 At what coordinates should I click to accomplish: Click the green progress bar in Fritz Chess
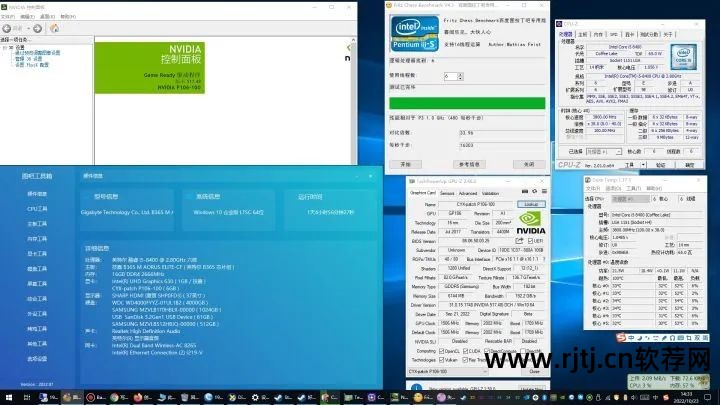click(467, 103)
